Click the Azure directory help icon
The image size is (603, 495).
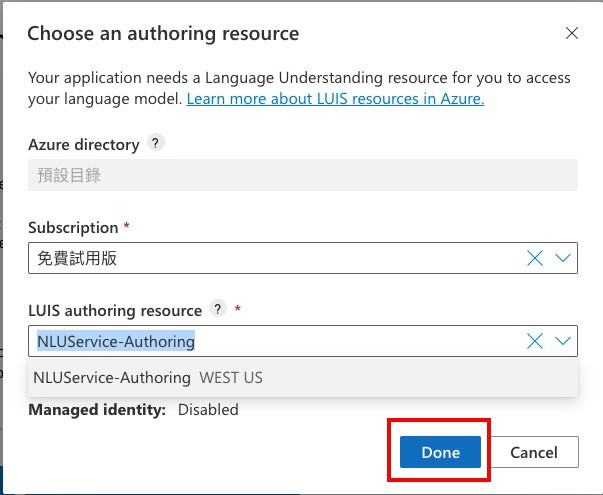pos(155,143)
